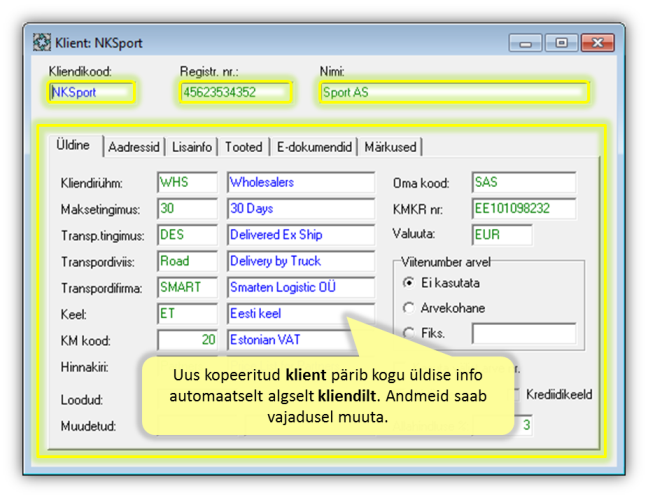
Task: Switch to the Üldine tab
Action: point(74,145)
